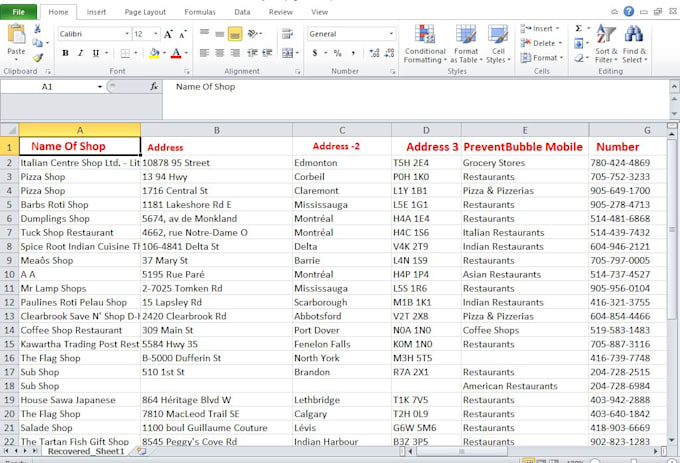Click the Middle Align icon
The image size is (680, 463).
(x=219, y=33)
